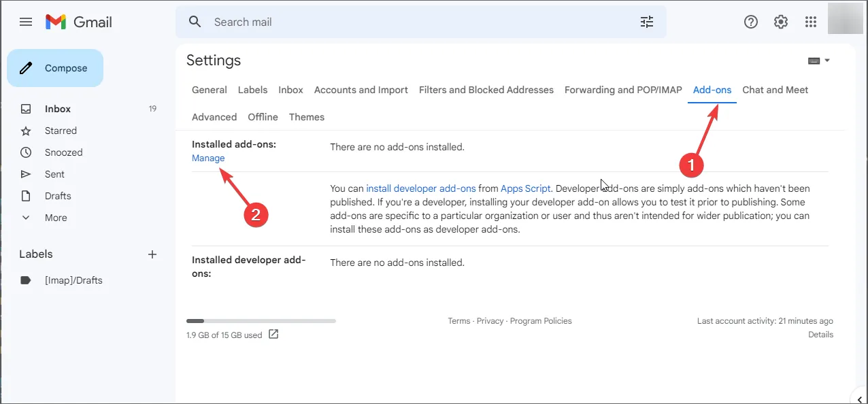The image size is (868, 404).
Task: Open the Starred folder
Action: tap(61, 131)
